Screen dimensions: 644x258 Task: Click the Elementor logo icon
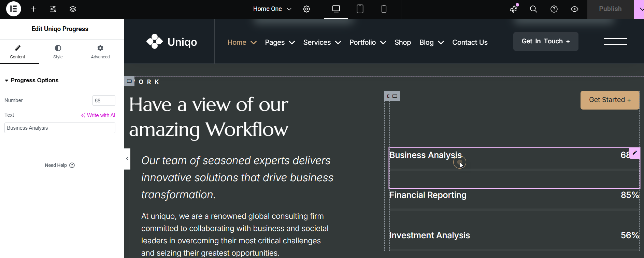pyautogui.click(x=13, y=9)
